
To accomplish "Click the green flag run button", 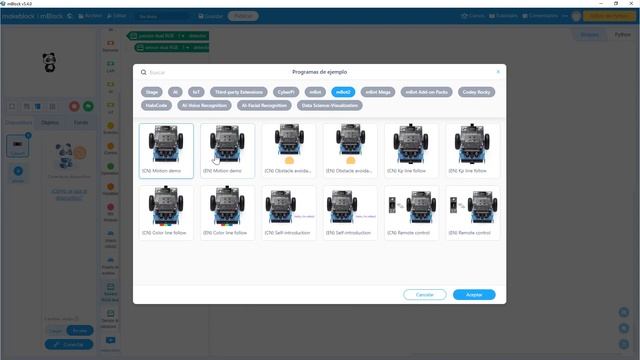I will tap(88, 107).
